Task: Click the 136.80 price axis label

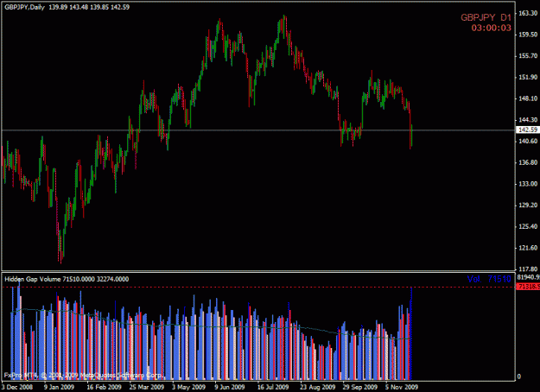Action: 528,162
